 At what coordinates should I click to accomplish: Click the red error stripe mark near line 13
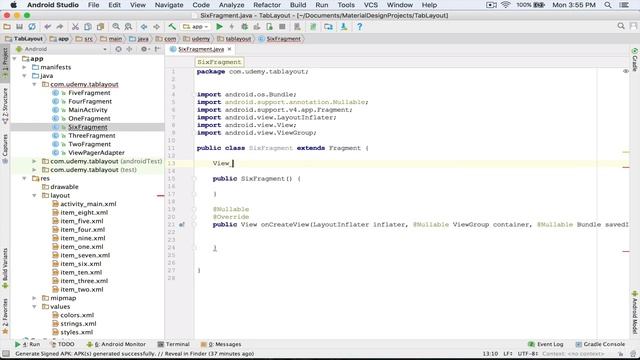(626, 167)
